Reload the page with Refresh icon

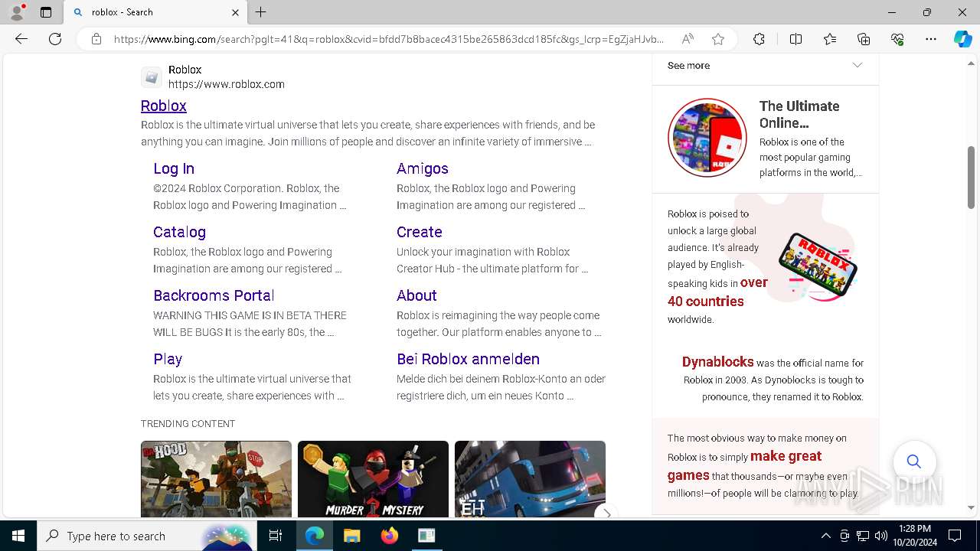(x=55, y=39)
